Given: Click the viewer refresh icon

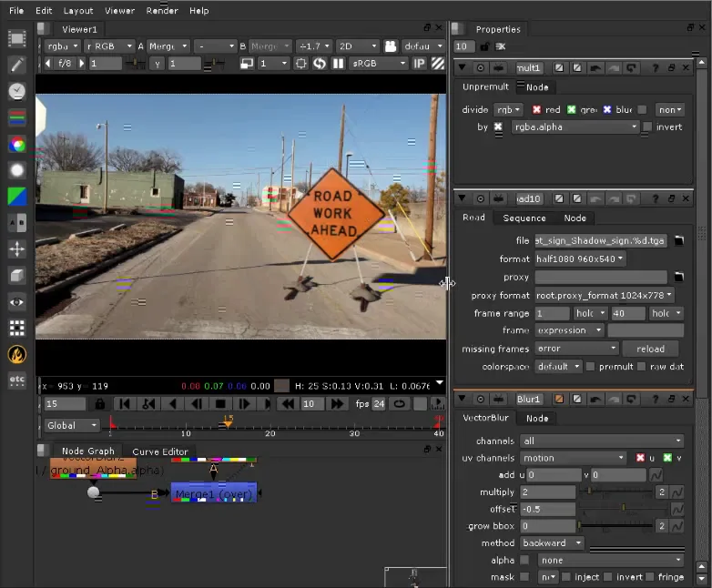Looking at the screenshot, I should tap(320, 64).
